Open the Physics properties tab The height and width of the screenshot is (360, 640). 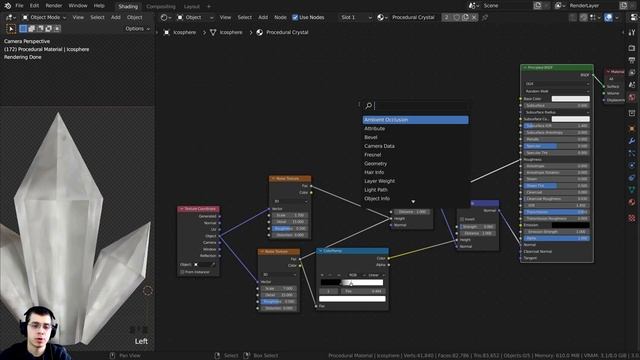coord(632,165)
